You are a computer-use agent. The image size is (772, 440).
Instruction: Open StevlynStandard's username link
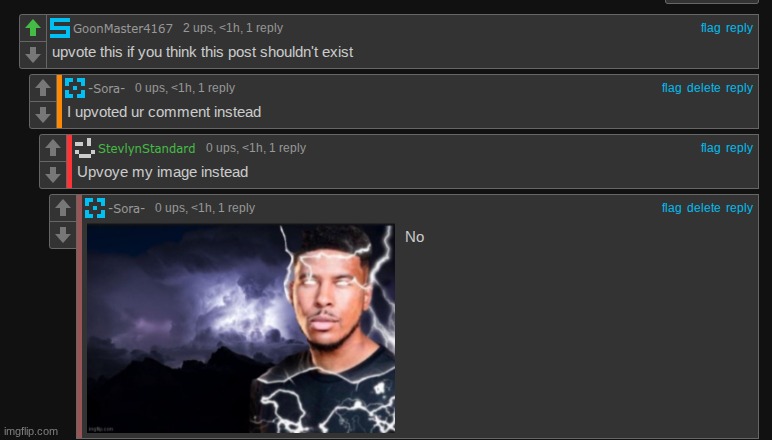[147, 148]
